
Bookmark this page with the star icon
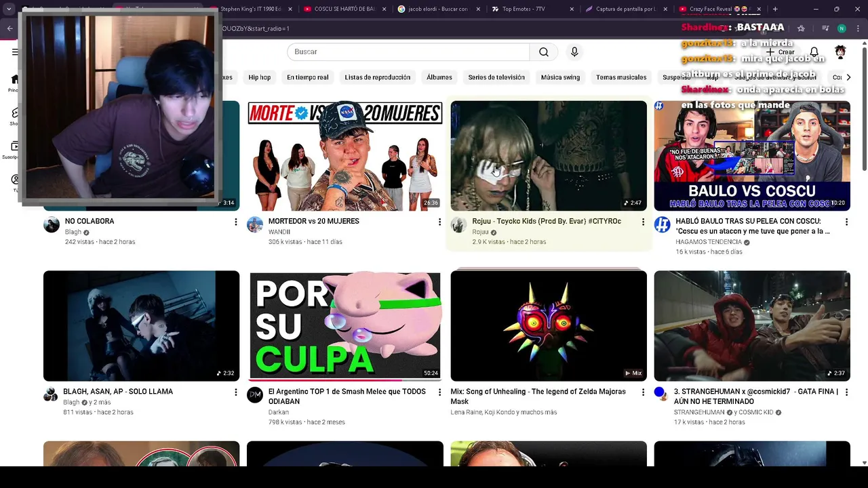click(801, 28)
